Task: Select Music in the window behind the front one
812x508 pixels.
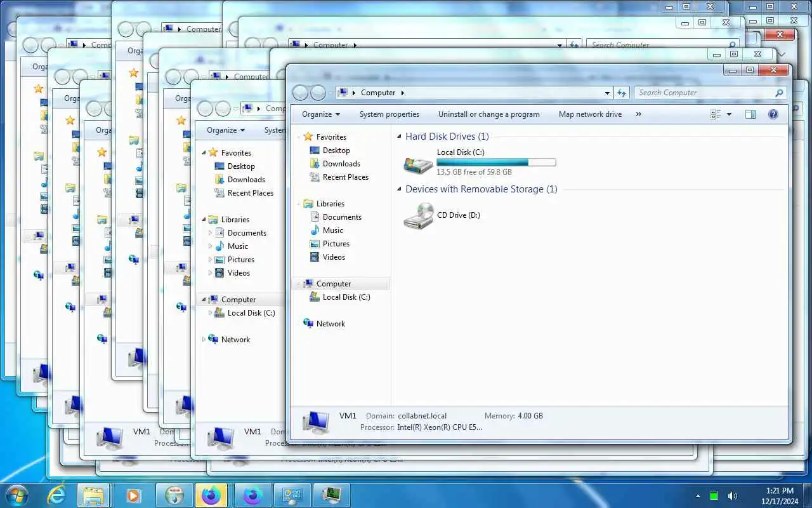Action: pyautogui.click(x=238, y=246)
